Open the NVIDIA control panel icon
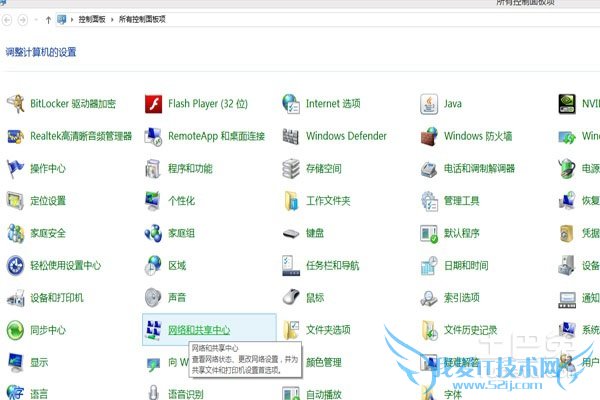 567,104
